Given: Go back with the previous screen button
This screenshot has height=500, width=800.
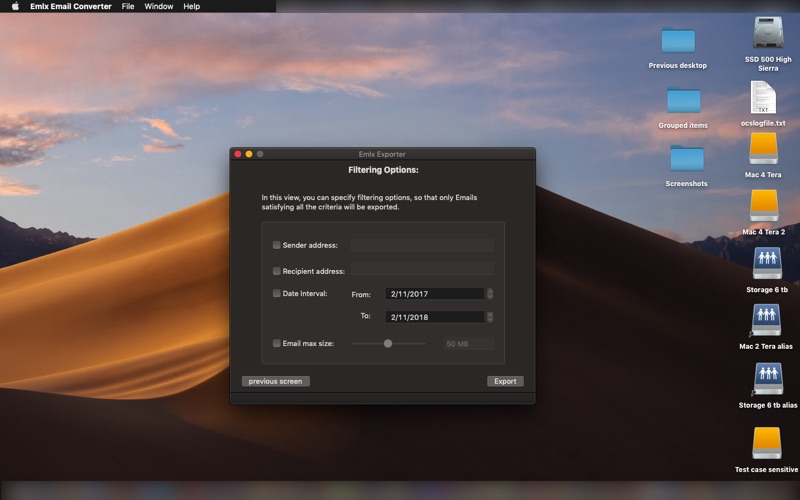Looking at the screenshot, I should (276, 381).
